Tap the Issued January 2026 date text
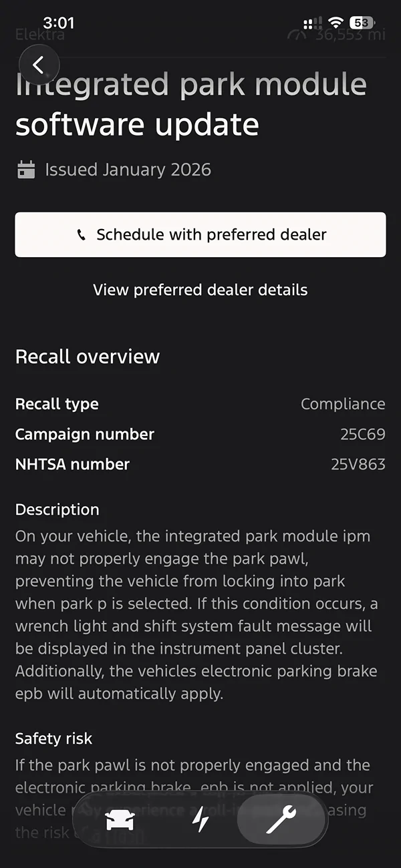401x868 pixels. coord(128,170)
